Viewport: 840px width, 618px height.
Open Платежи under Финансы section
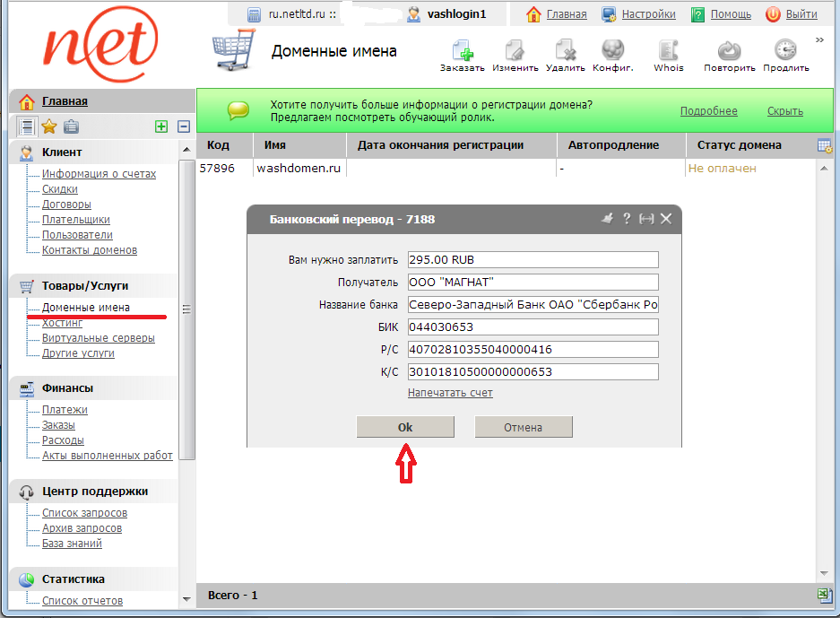[65, 410]
